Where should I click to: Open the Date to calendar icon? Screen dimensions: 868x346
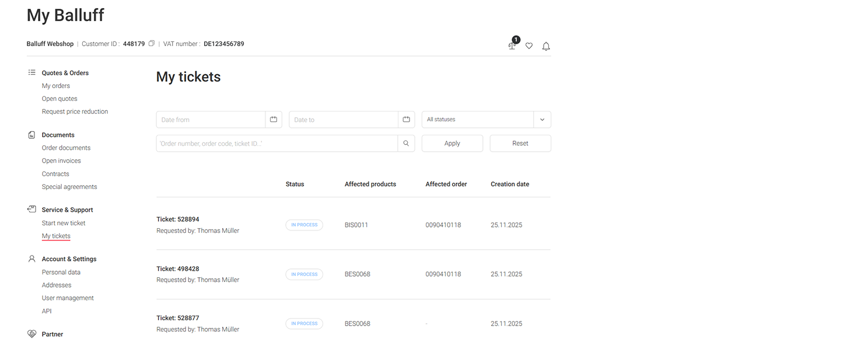tap(407, 120)
